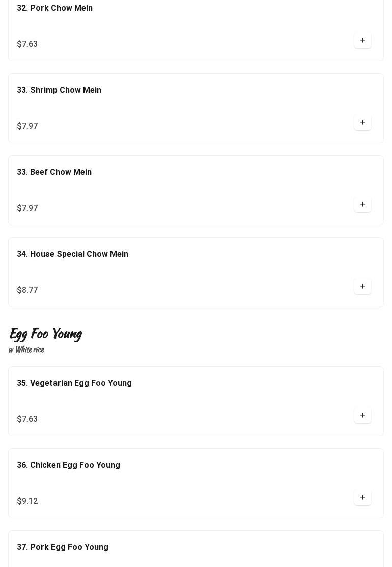392x567 pixels.
Task: Open the 35. Vegetarian Egg Foo Young title
Action: 74,383
